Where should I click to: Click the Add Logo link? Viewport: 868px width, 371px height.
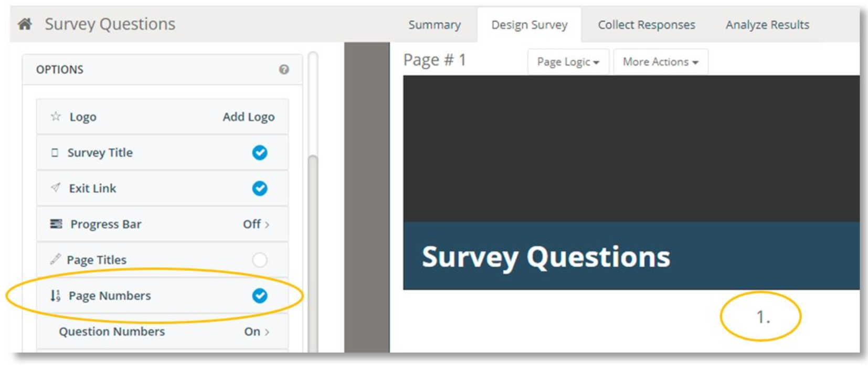pos(248,116)
